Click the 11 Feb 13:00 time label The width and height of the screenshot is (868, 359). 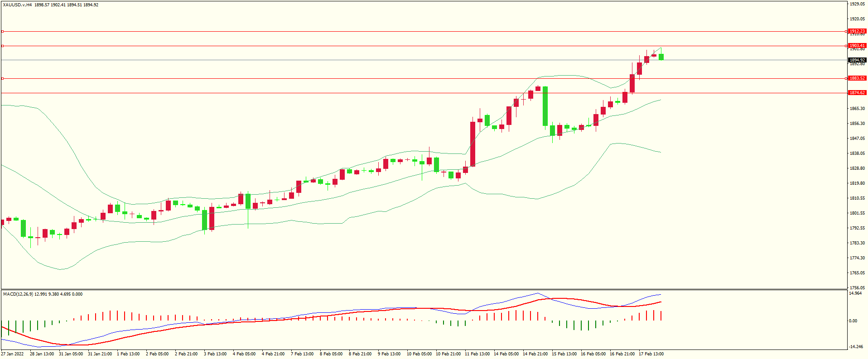pyautogui.click(x=477, y=354)
